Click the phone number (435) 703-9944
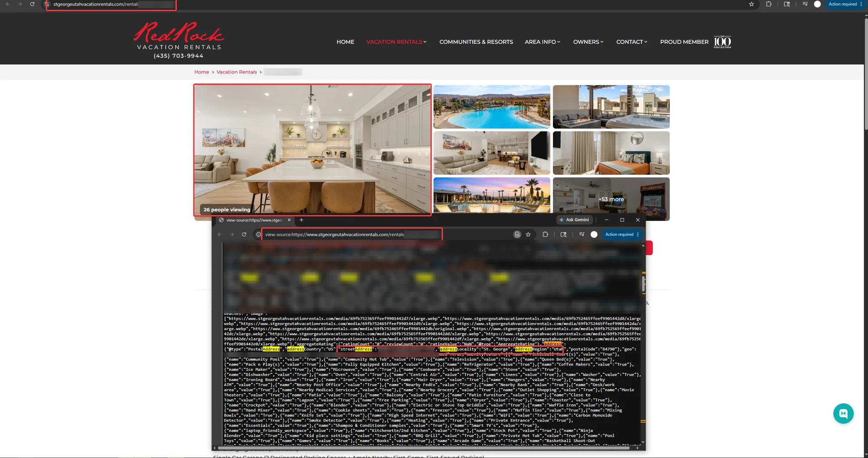The height and width of the screenshot is (458, 868). [x=178, y=56]
